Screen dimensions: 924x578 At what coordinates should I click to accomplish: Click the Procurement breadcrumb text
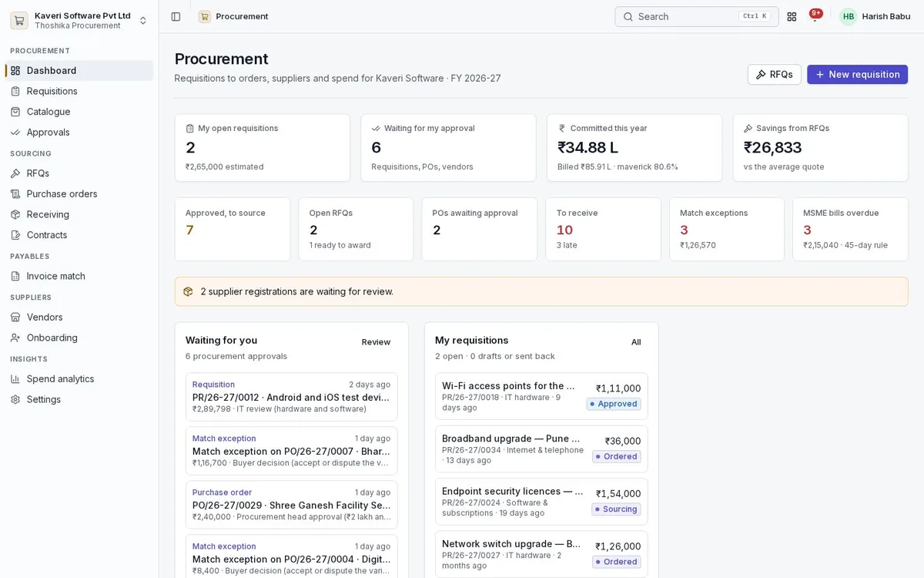(242, 16)
